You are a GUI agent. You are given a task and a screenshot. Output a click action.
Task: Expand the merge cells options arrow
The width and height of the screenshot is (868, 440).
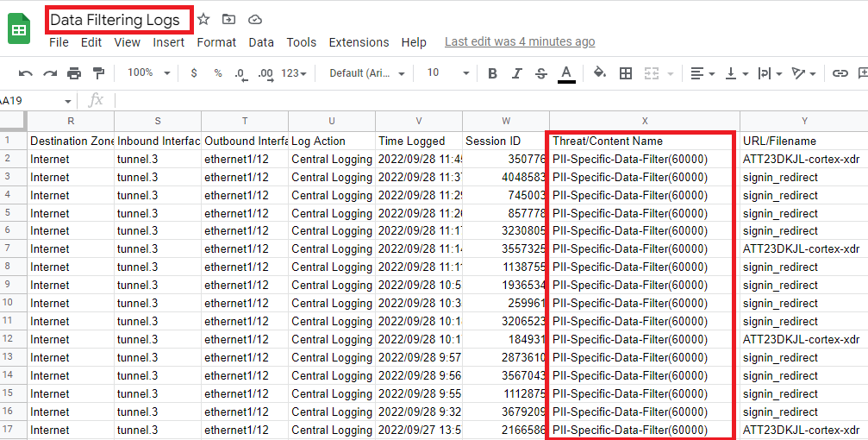point(671,73)
